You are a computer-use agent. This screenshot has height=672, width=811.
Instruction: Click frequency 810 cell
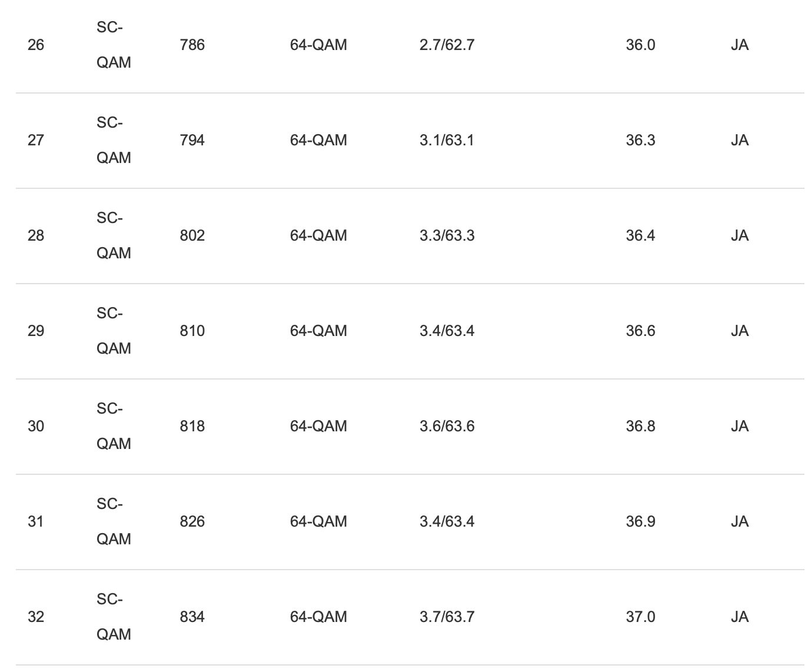tap(192, 331)
